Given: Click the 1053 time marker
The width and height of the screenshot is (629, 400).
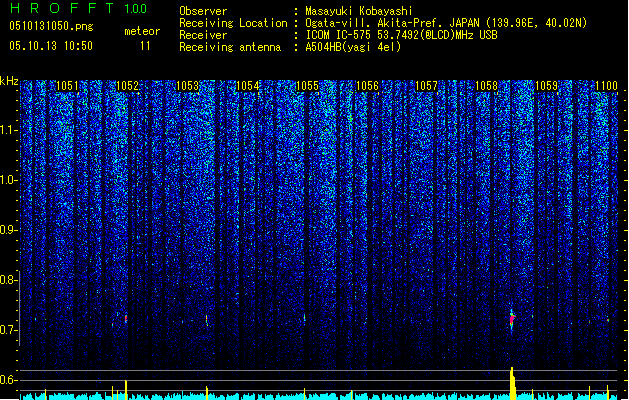Looking at the screenshot, I should click(x=187, y=86).
